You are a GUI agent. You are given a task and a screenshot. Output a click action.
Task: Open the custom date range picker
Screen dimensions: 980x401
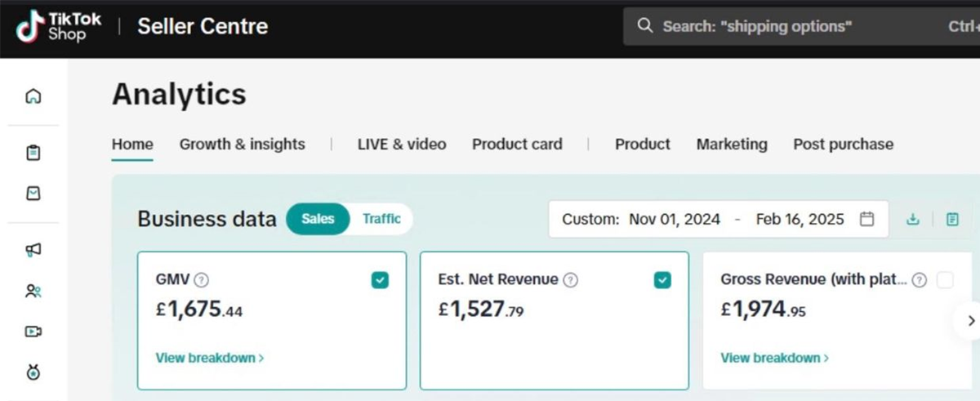point(718,219)
